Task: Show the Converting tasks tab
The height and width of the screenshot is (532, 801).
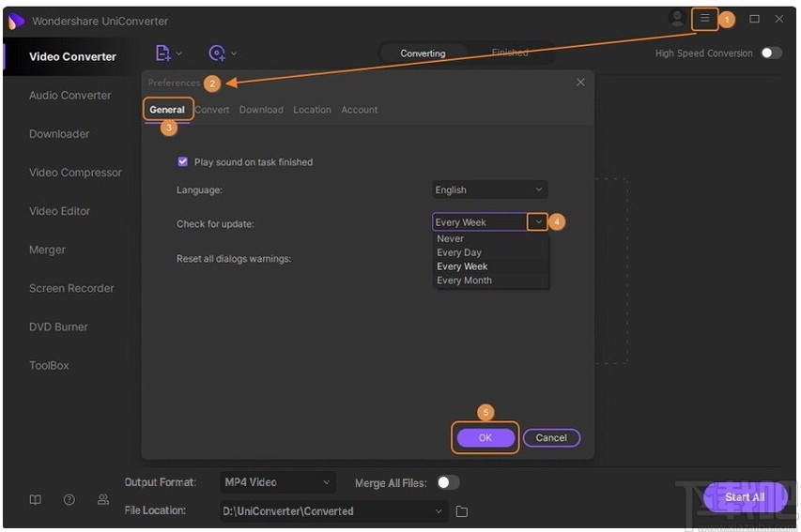Action: point(423,53)
